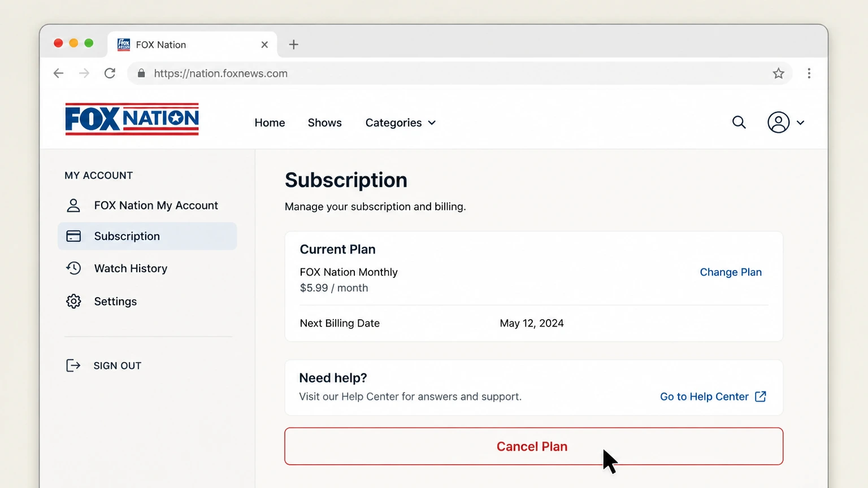
Task: Click the '$5.99 / month' price text
Action: click(x=334, y=288)
